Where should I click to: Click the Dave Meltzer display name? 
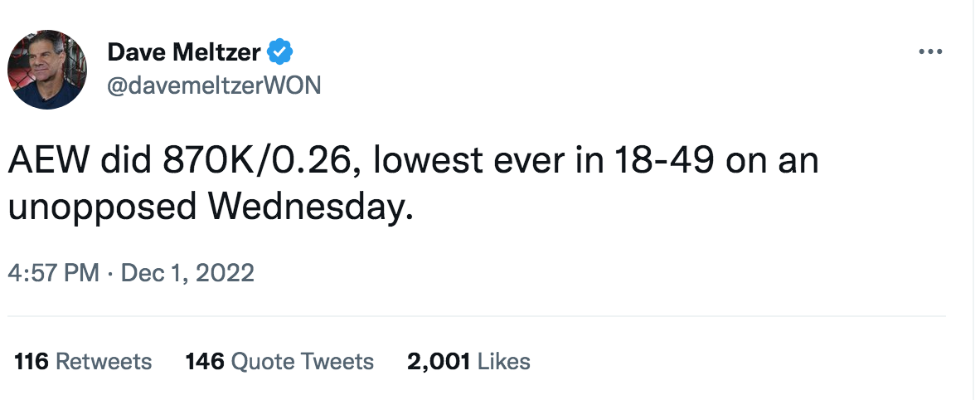[x=184, y=54]
